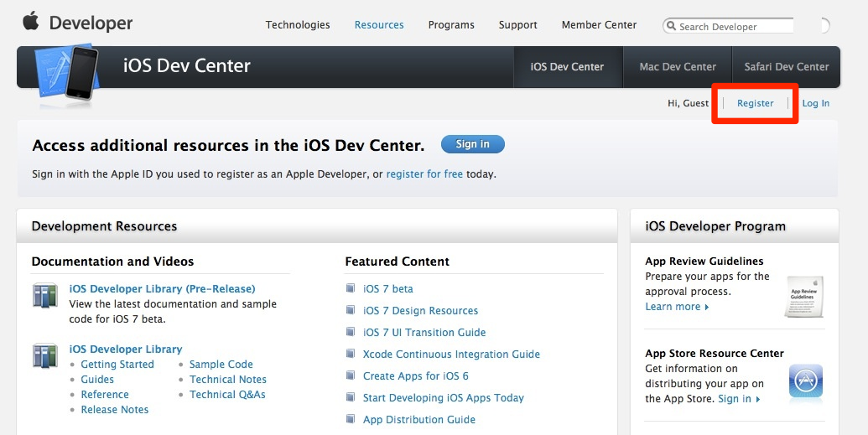The image size is (868, 435).
Task: Open the Technical Q&As link
Action: pyautogui.click(x=227, y=394)
